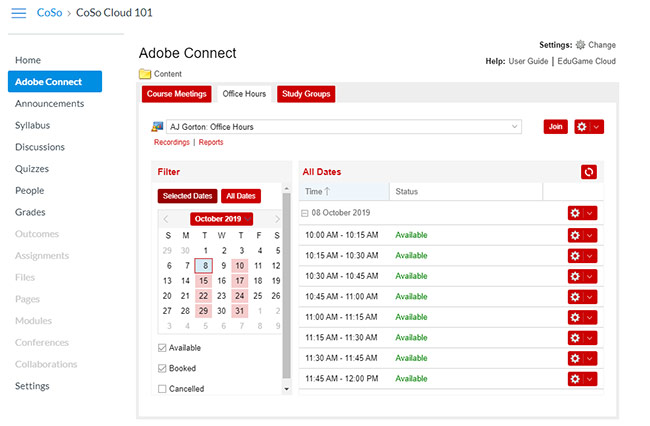Open the User Guide help link

pyautogui.click(x=528, y=61)
